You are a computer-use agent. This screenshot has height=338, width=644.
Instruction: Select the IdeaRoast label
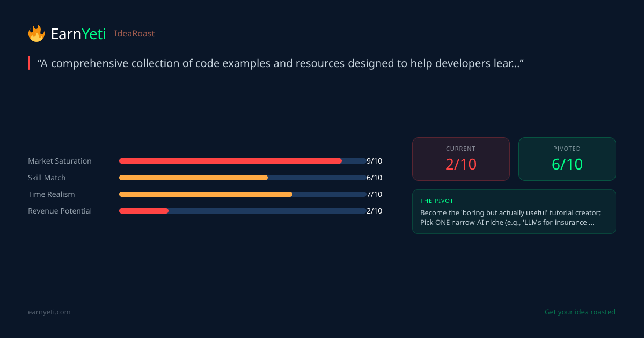pos(134,34)
